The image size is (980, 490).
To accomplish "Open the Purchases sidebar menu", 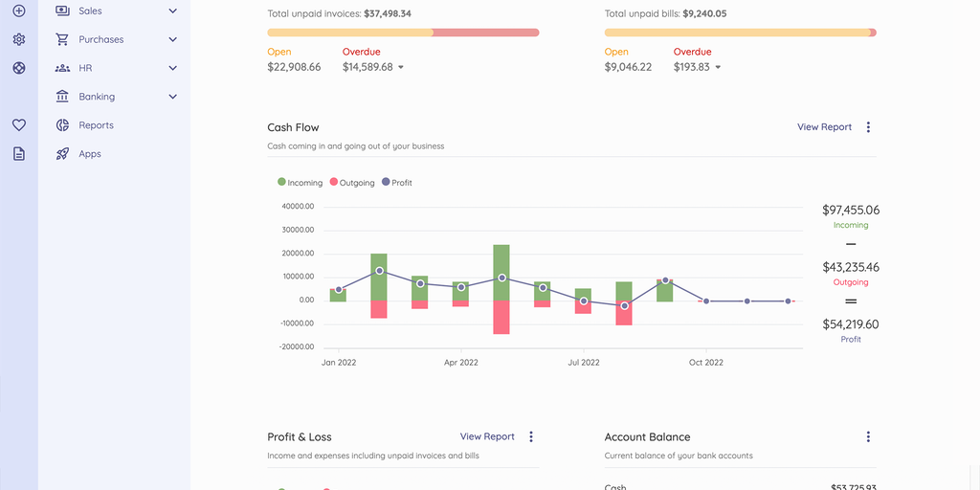I will tap(100, 40).
